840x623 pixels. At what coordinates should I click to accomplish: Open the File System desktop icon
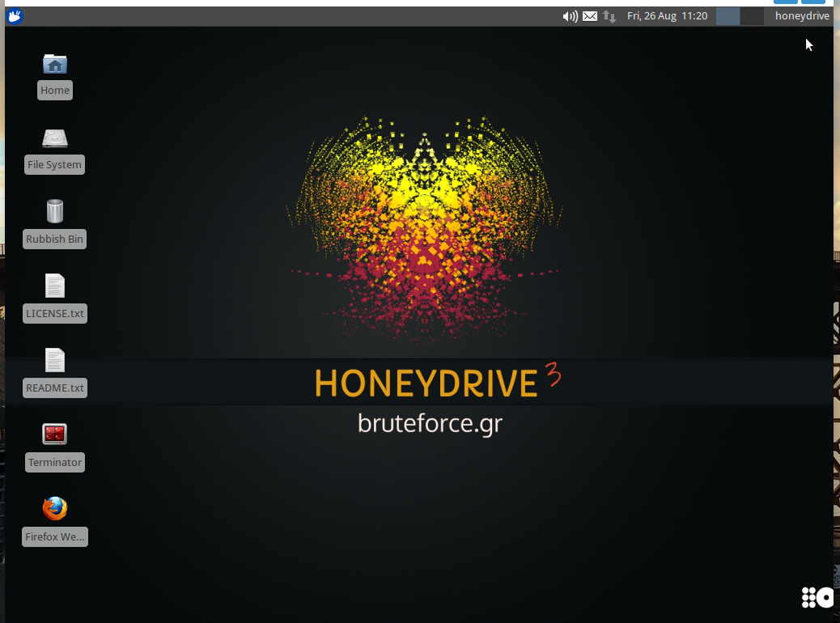[x=54, y=139]
